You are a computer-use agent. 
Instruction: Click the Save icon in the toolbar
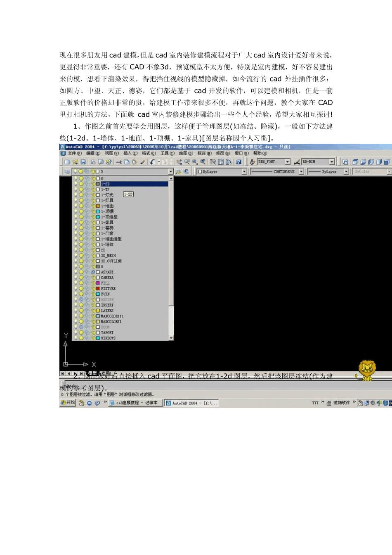83,162
